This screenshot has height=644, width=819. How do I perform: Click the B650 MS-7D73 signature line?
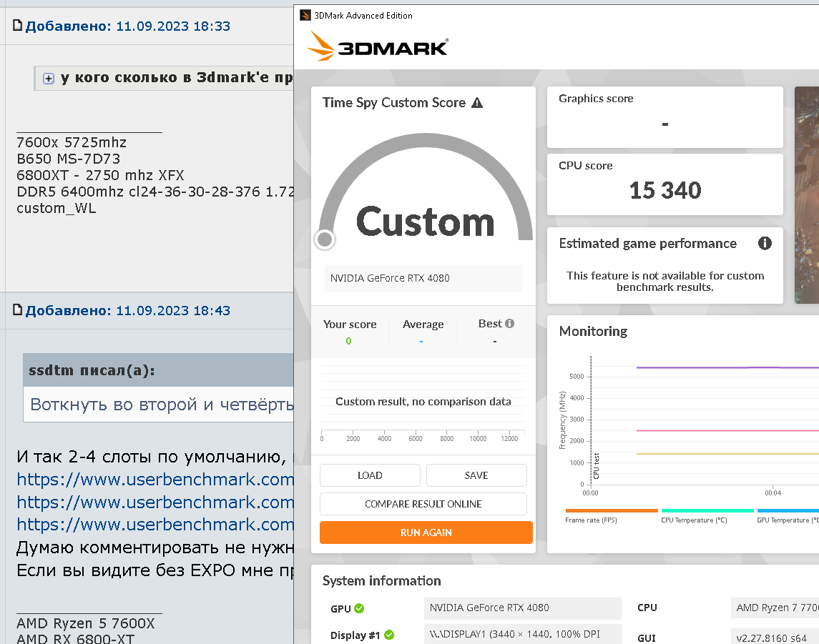(x=69, y=159)
